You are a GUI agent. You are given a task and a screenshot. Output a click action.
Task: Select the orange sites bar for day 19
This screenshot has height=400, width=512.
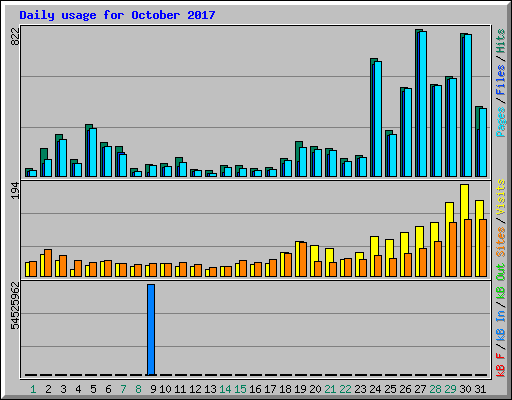click(x=303, y=259)
